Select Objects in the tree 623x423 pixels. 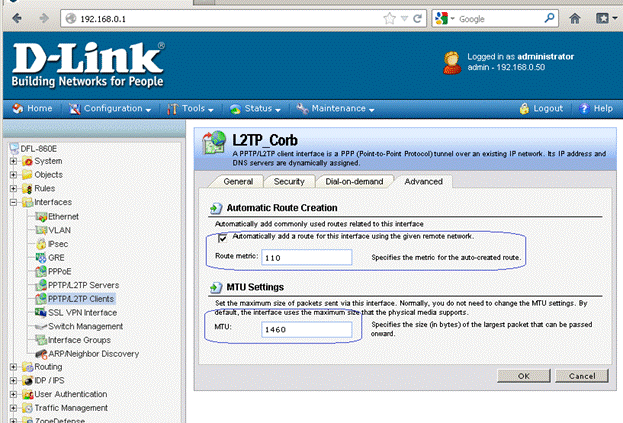[48, 175]
